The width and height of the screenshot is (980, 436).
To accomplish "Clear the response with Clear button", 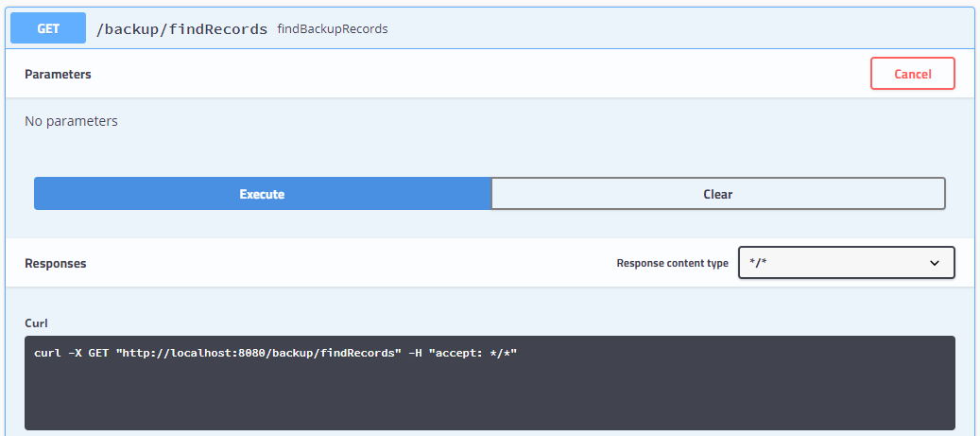I will pyautogui.click(x=717, y=194).
